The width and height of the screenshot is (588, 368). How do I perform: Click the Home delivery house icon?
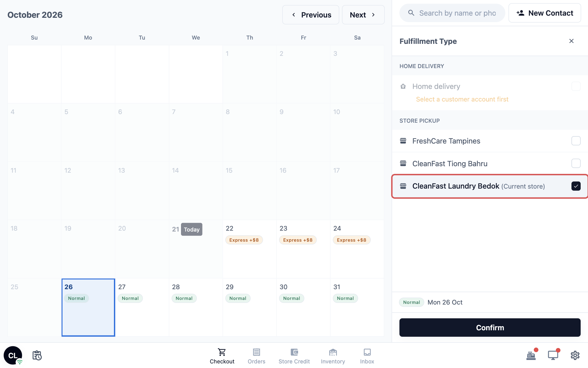point(403,86)
